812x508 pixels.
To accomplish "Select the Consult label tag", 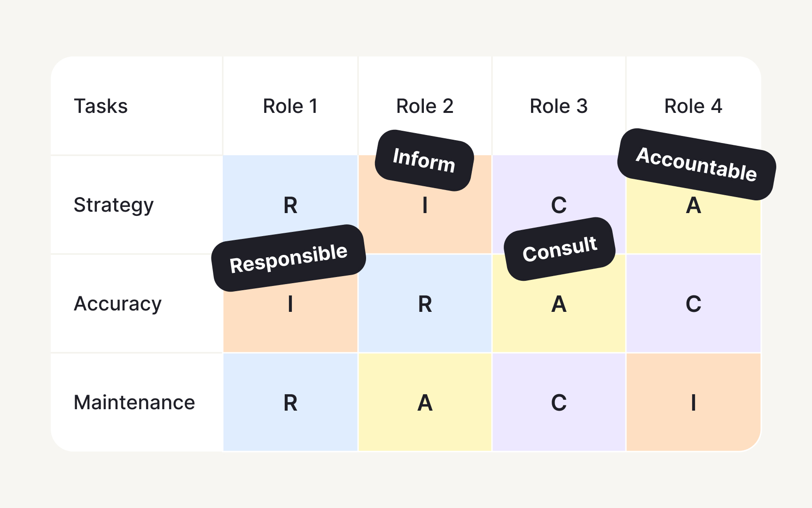I will pyautogui.click(x=560, y=249).
